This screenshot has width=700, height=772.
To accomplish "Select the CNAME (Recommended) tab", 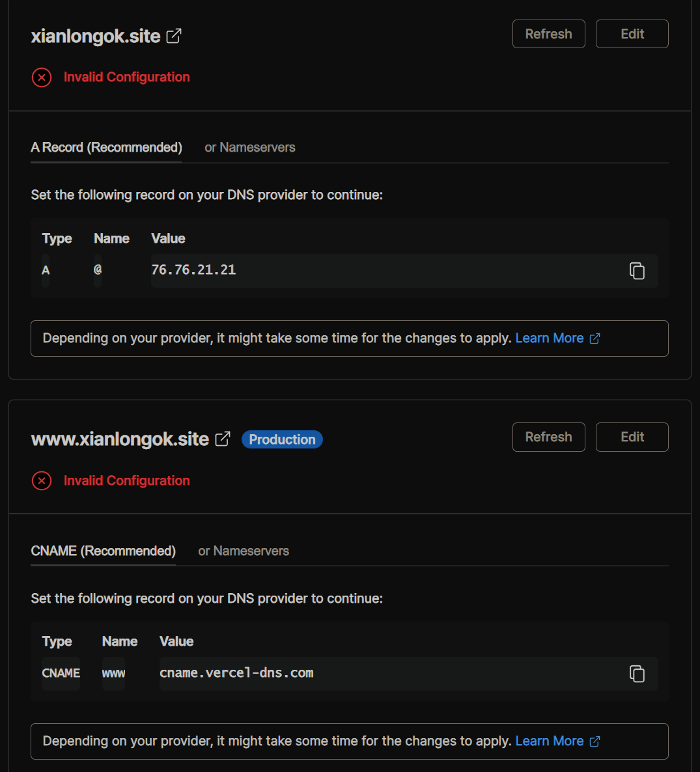I will (x=104, y=551).
